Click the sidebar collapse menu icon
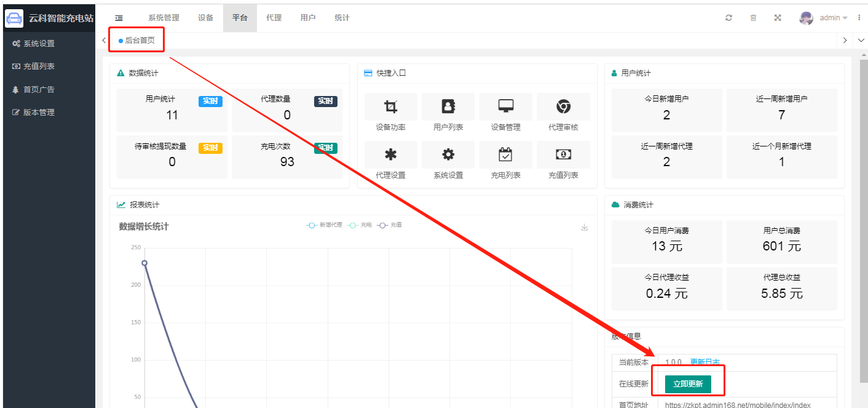Screen dimensions: 868x408 (119, 18)
